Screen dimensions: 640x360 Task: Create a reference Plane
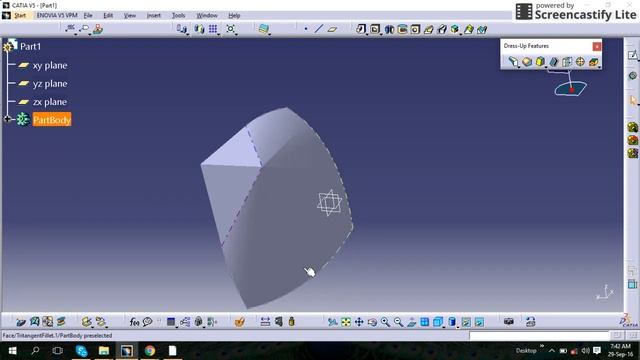point(332,29)
